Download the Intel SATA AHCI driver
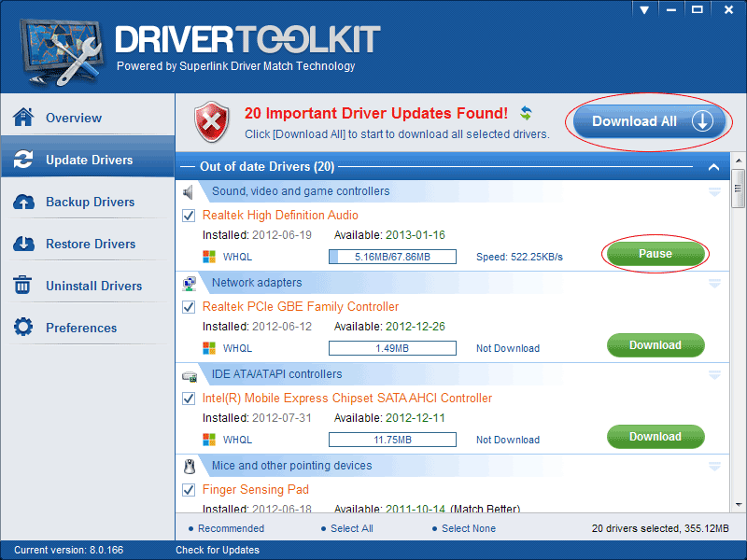 tap(655, 436)
